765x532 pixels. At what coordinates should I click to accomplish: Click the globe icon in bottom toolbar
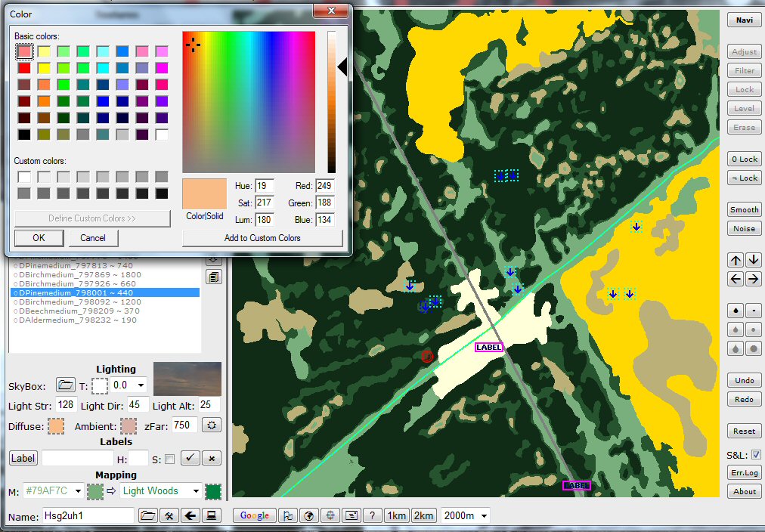(308, 515)
